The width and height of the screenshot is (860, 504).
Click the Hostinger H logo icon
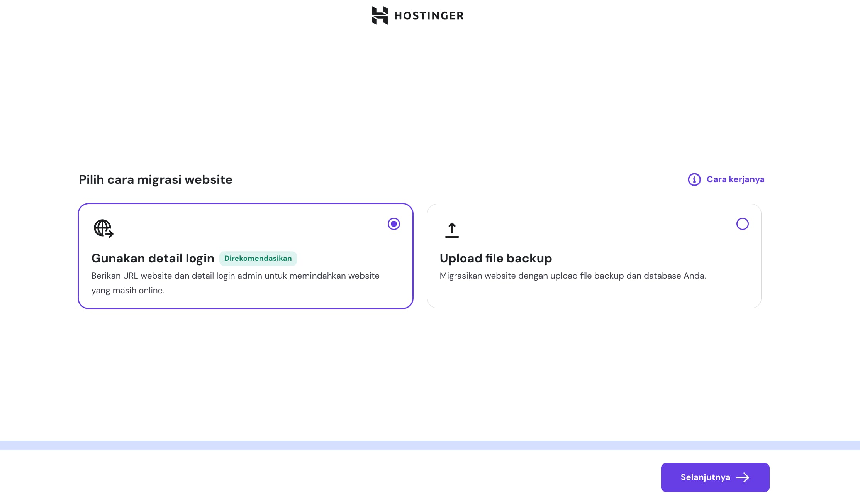pyautogui.click(x=379, y=15)
